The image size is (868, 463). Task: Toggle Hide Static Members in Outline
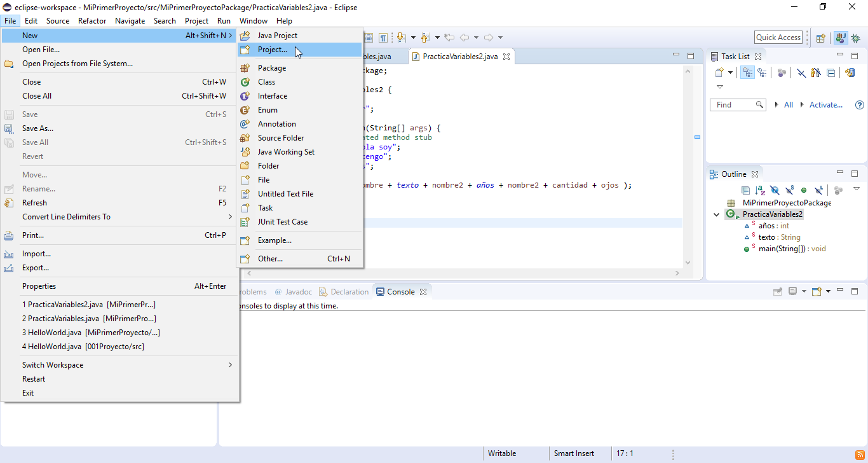click(x=789, y=190)
